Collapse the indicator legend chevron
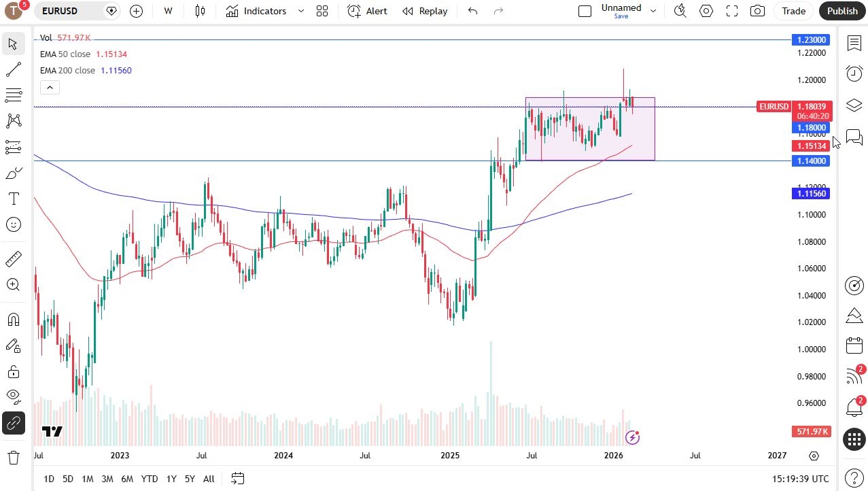Screen dimensions: 868x491 50,87
